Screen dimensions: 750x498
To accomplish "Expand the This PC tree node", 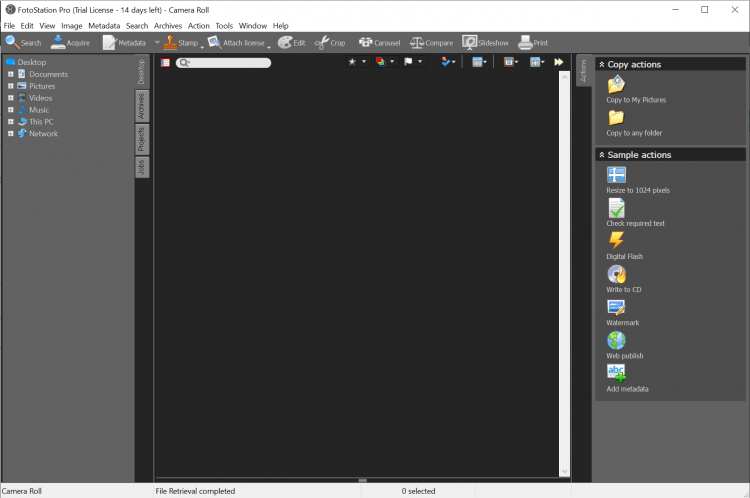I will point(11,122).
